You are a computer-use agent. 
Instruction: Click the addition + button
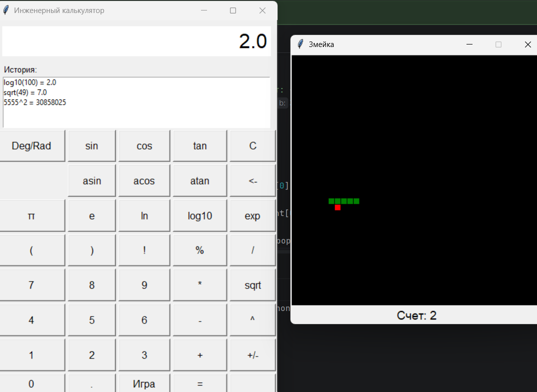(200, 355)
